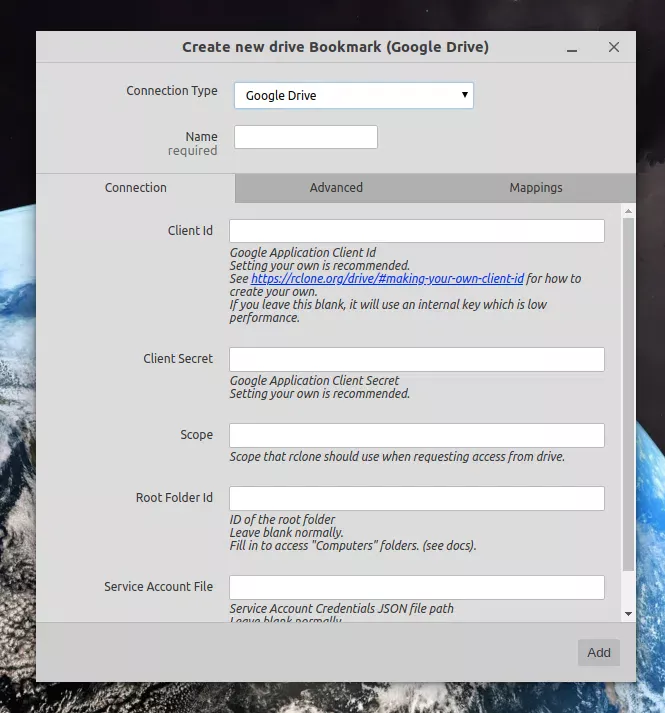Click the "Service Account Credentials JSON file path" text
Viewport: 665px width, 713px height.
pyautogui.click(x=341, y=608)
